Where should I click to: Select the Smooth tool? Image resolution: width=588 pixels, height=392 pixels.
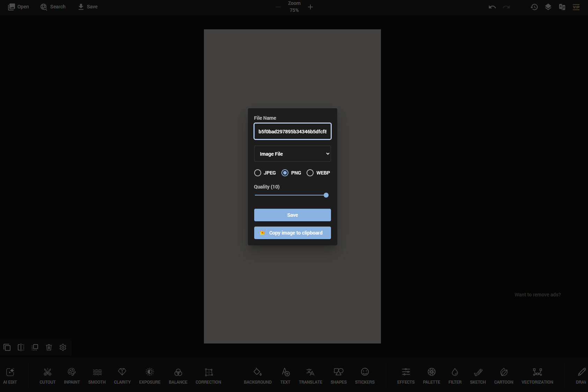(x=97, y=376)
